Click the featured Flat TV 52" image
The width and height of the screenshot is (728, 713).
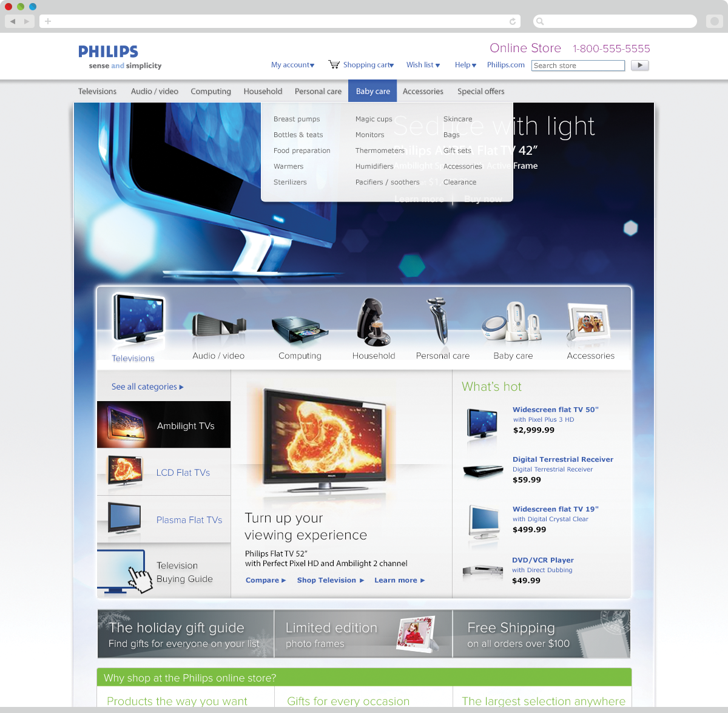[x=325, y=439]
